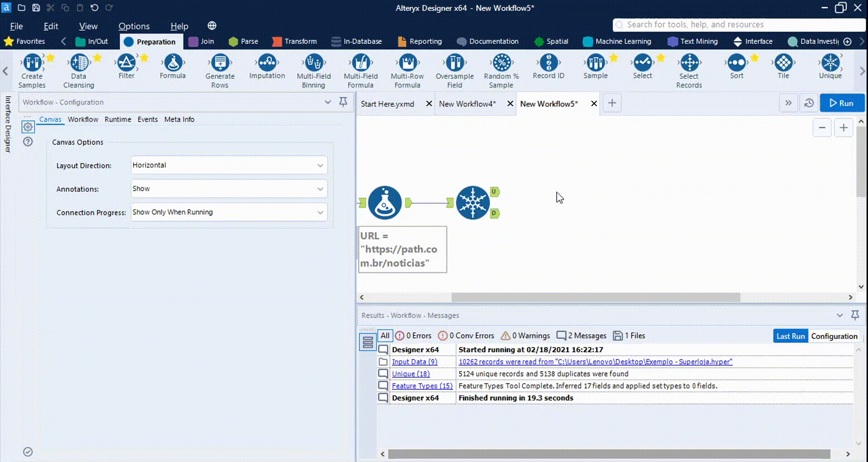Toggle All messages filter
Screen dimensions: 868x462
(x=385, y=336)
